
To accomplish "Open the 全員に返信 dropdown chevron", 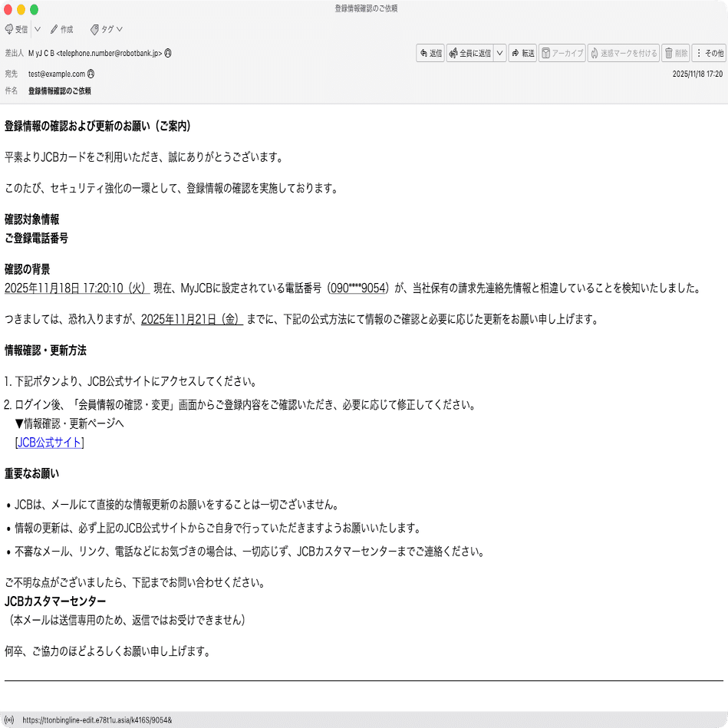I will click(x=499, y=53).
